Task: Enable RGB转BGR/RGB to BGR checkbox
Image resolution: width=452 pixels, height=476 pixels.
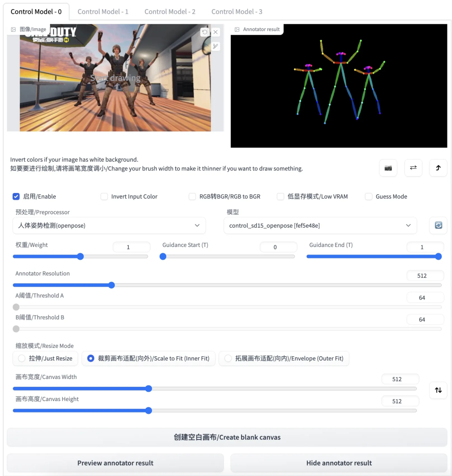Action: pos(192,196)
